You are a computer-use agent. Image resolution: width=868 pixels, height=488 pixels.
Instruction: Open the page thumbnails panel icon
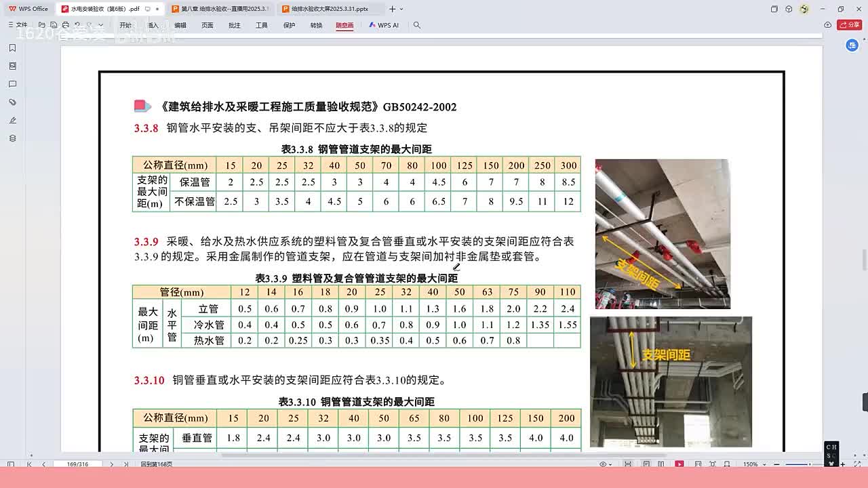coord(12,66)
